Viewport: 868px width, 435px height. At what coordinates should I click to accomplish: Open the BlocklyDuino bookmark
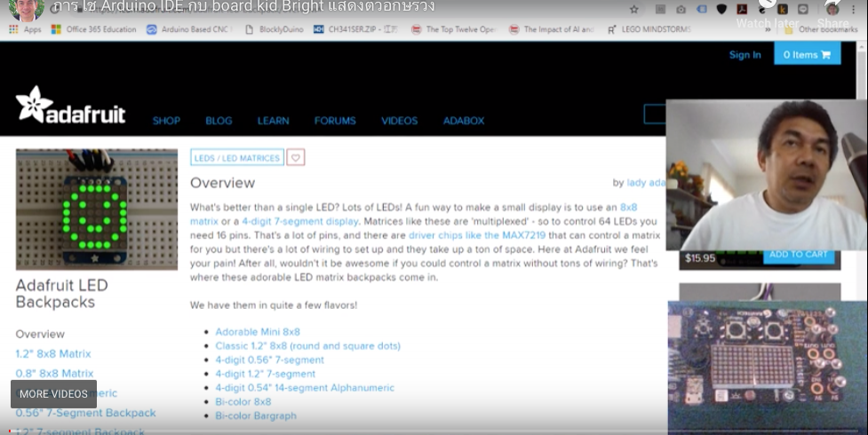[x=275, y=29]
